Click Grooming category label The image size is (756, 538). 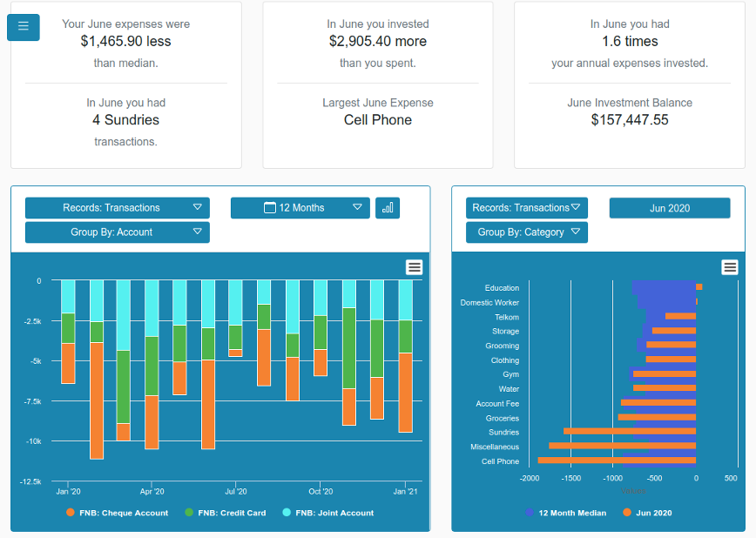502,346
